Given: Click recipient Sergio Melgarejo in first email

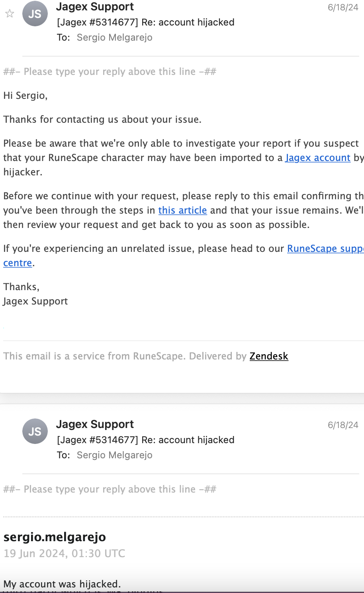Looking at the screenshot, I should (115, 37).
